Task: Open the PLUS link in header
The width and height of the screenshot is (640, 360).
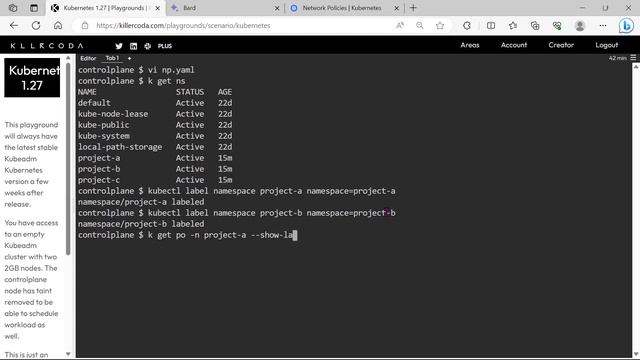Action: (165, 46)
